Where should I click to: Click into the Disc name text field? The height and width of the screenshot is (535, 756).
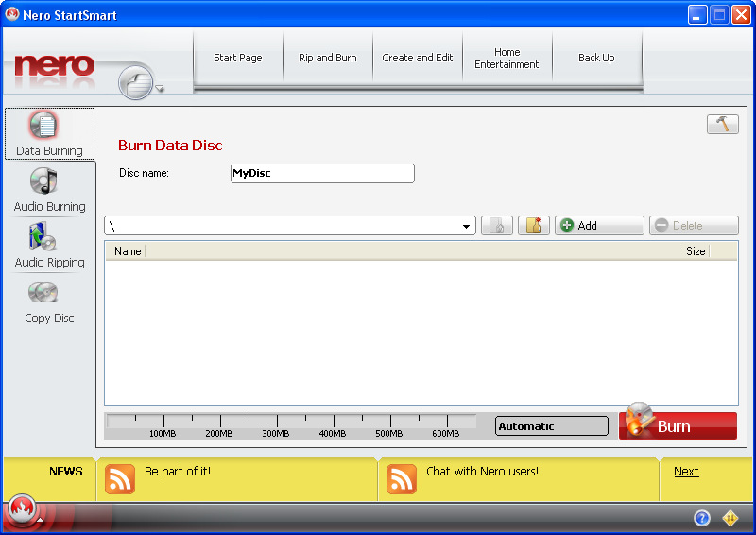pos(322,174)
